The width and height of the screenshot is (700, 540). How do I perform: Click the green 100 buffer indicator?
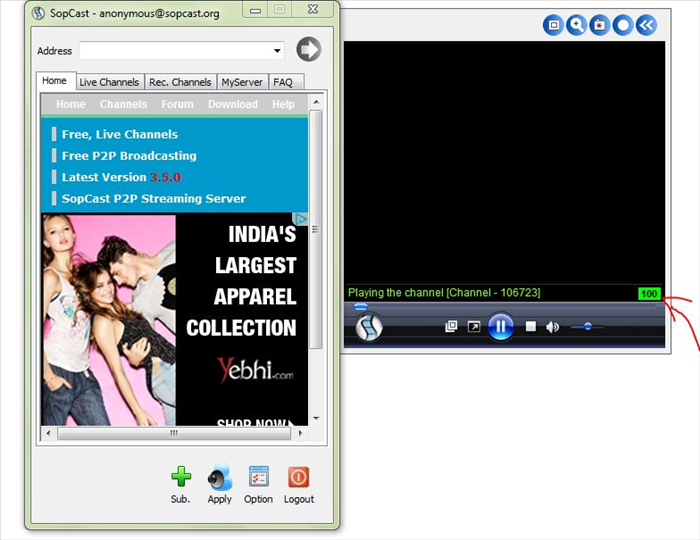649,294
